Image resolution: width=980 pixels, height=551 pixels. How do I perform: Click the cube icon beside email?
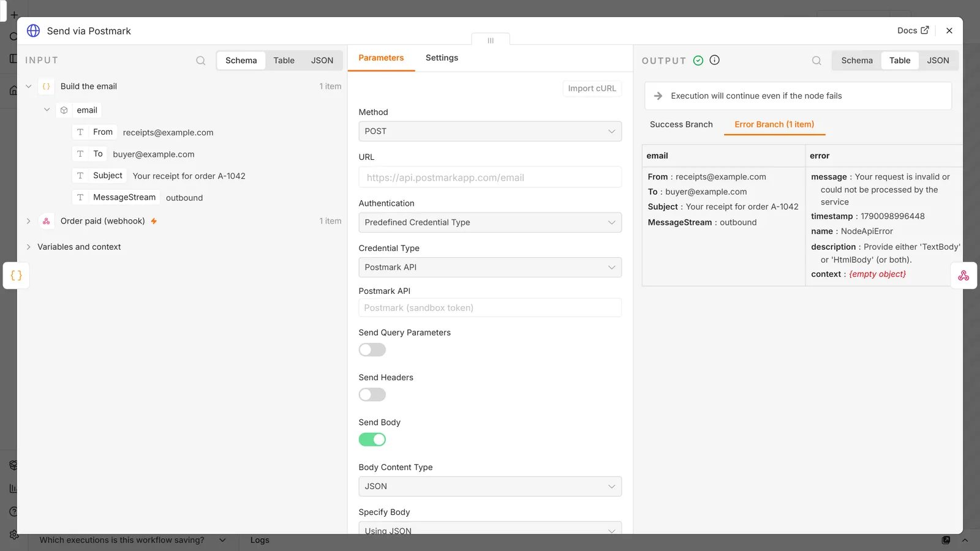click(64, 110)
